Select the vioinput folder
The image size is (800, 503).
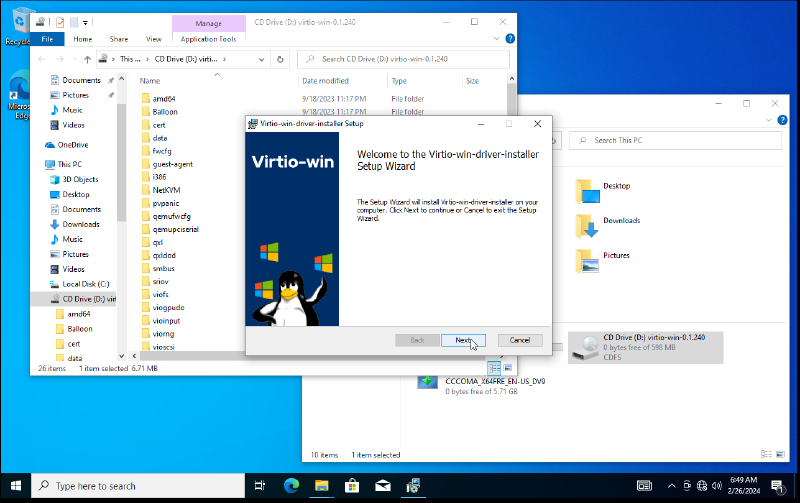coord(166,321)
